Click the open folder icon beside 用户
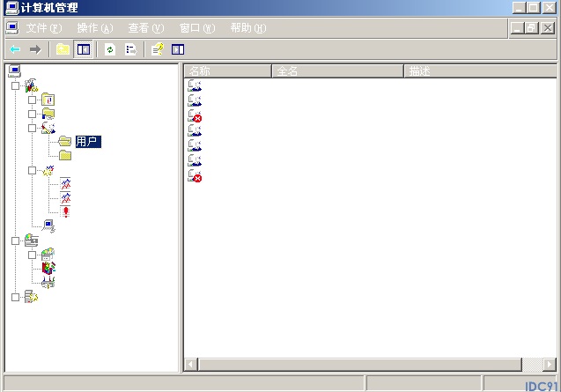Image resolution: width=561 pixels, height=392 pixels. coord(65,141)
